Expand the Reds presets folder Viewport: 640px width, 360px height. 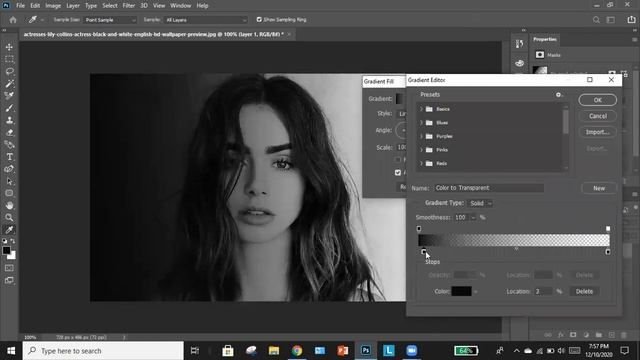coord(421,163)
